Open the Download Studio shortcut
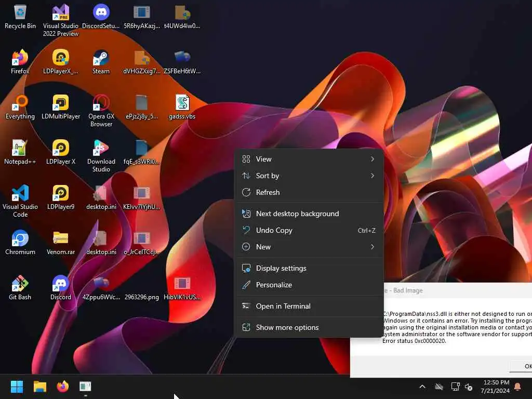 (x=101, y=156)
